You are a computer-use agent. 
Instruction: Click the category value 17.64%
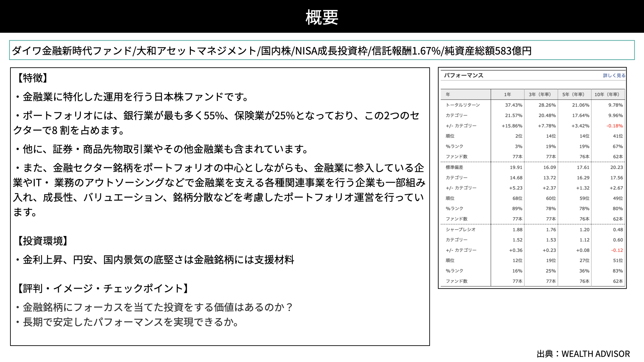click(581, 115)
